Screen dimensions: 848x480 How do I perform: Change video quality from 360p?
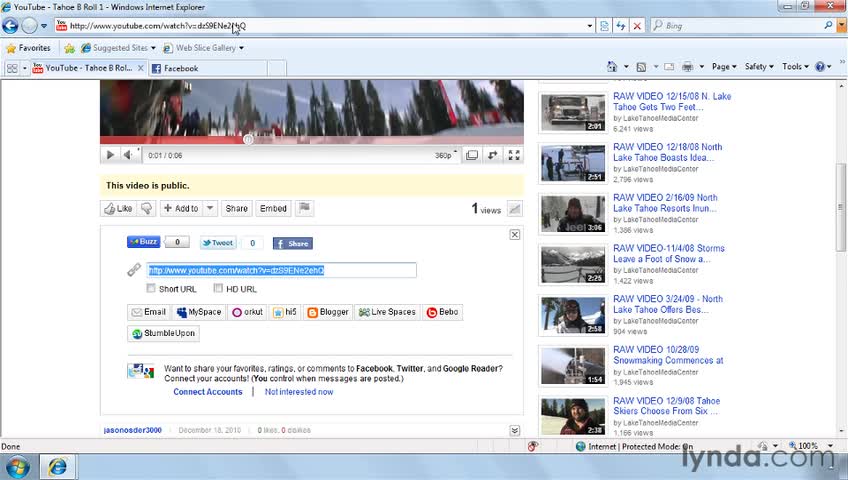coord(446,155)
